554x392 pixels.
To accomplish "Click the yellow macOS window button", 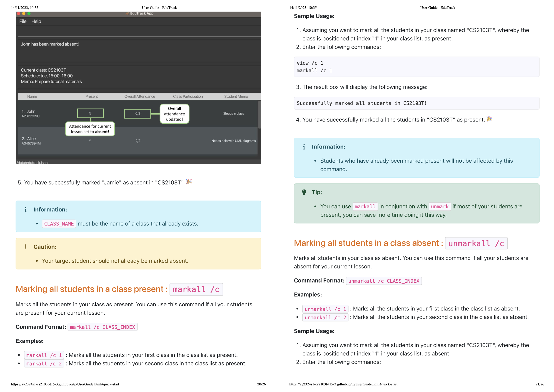I will [x=24, y=14].
